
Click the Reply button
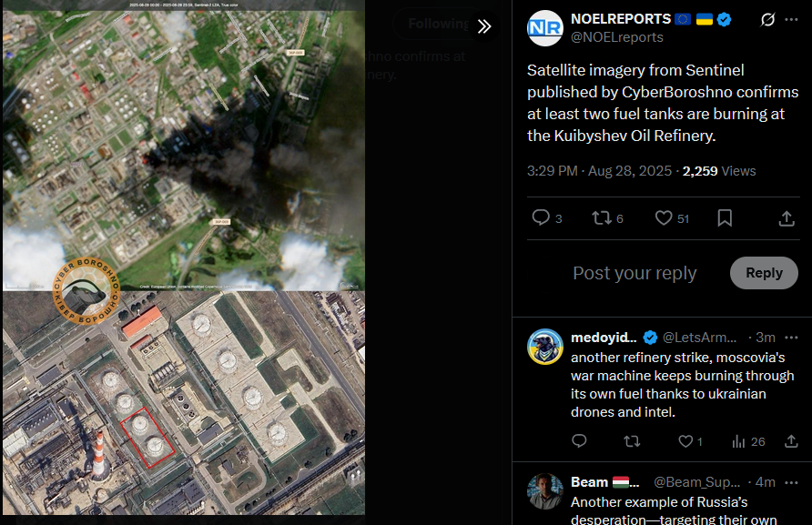pyautogui.click(x=764, y=273)
